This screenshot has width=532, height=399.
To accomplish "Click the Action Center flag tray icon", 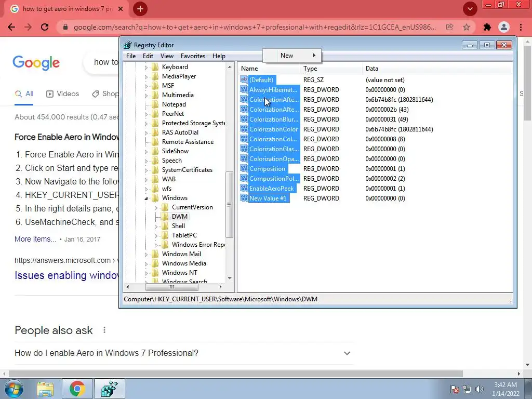I will click(454, 389).
